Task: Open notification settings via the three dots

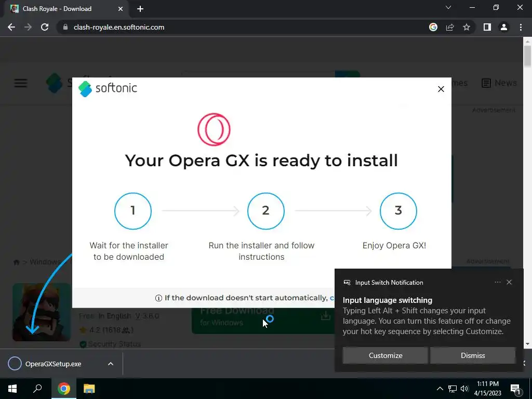Action: pos(497,282)
